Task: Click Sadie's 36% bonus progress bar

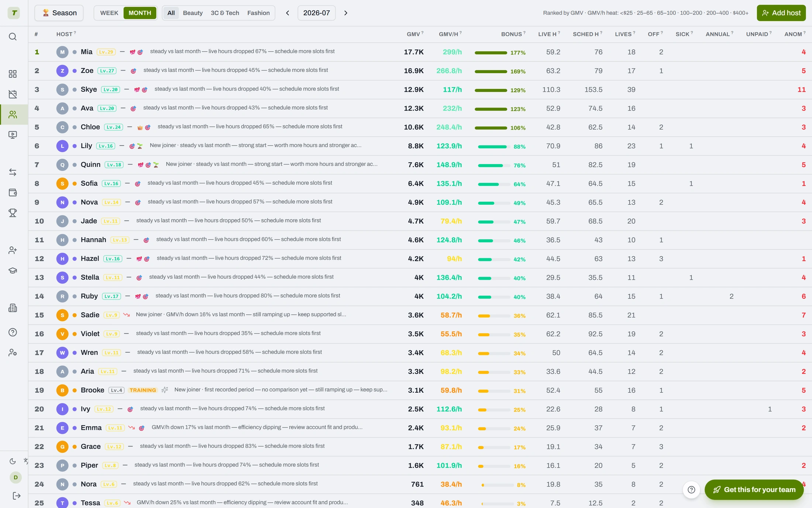Action: pos(494,316)
